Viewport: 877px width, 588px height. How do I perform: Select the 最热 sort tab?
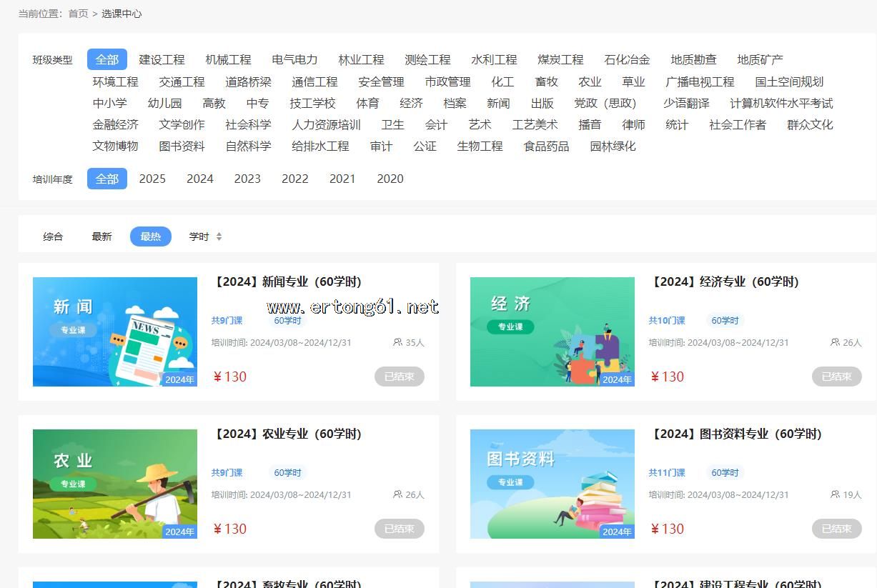[151, 236]
